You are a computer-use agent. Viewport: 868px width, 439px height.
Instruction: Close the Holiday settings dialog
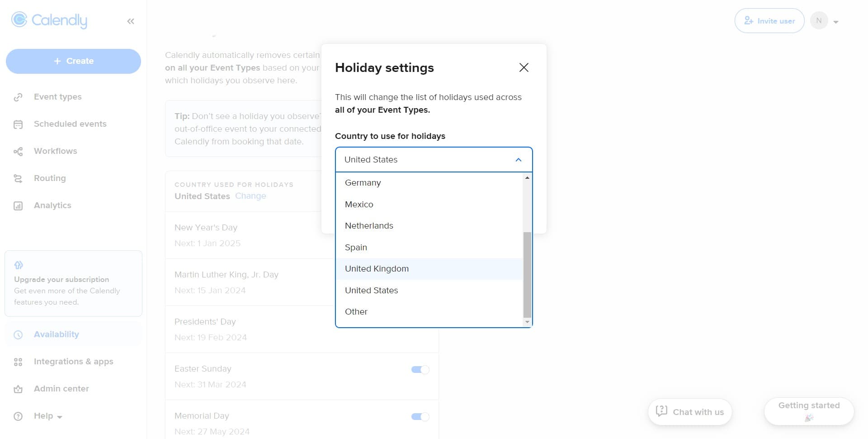coord(524,67)
